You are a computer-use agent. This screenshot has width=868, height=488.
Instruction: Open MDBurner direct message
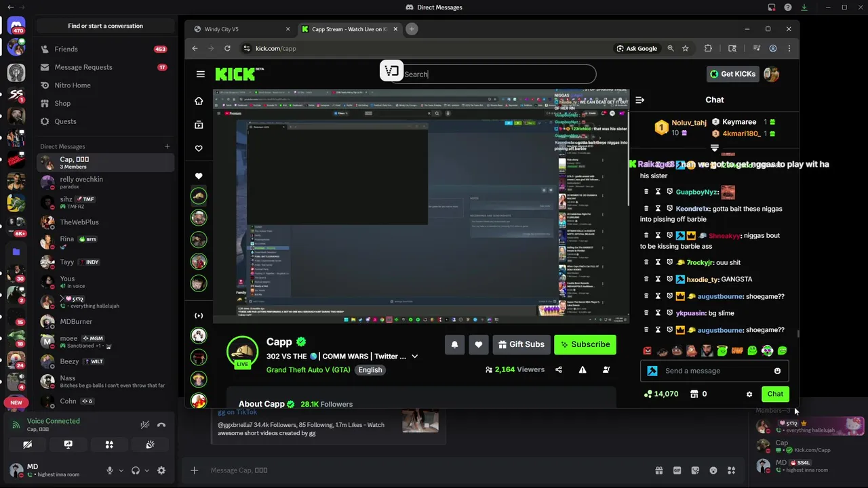pos(105,322)
